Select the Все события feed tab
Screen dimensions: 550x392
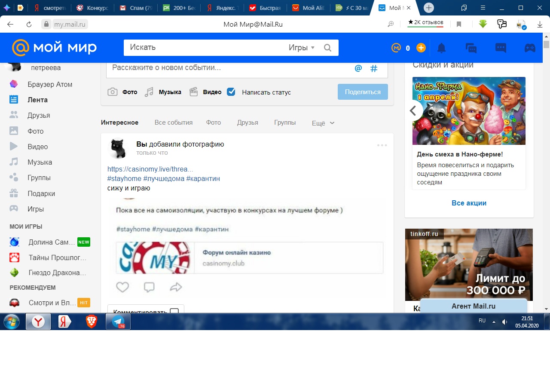click(174, 122)
